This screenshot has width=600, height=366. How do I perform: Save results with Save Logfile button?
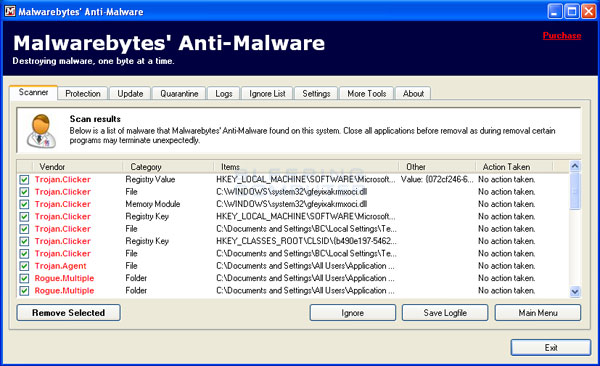[x=445, y=313]
